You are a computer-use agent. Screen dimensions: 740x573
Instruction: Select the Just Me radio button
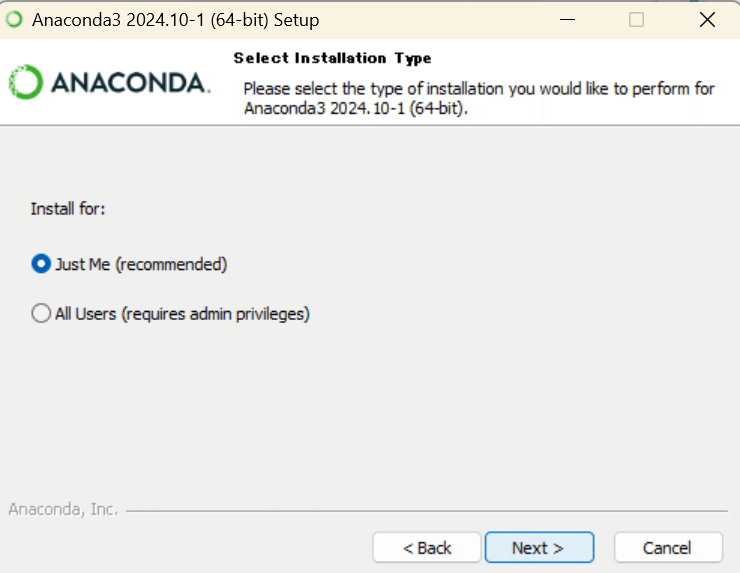41,264
